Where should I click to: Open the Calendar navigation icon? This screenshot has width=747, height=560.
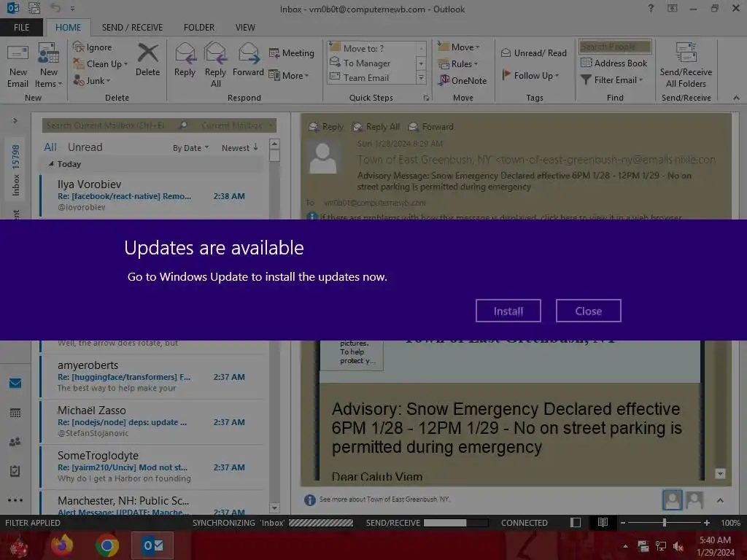click(x=15, y=413)
